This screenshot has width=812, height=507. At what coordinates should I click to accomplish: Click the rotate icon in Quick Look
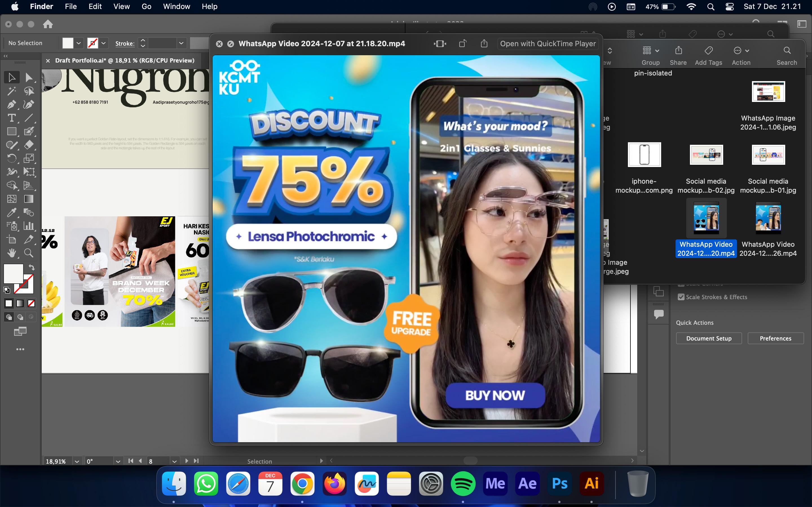[462, 44]
